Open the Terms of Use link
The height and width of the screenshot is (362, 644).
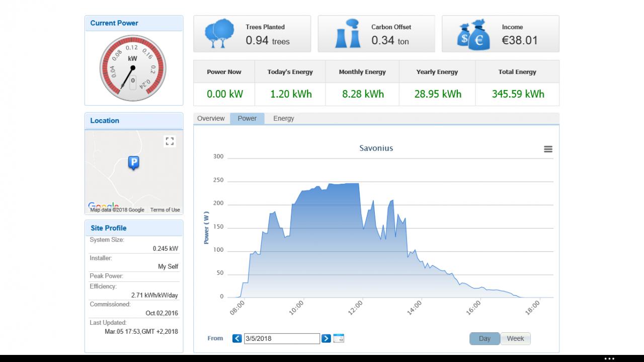click(165, 210)
